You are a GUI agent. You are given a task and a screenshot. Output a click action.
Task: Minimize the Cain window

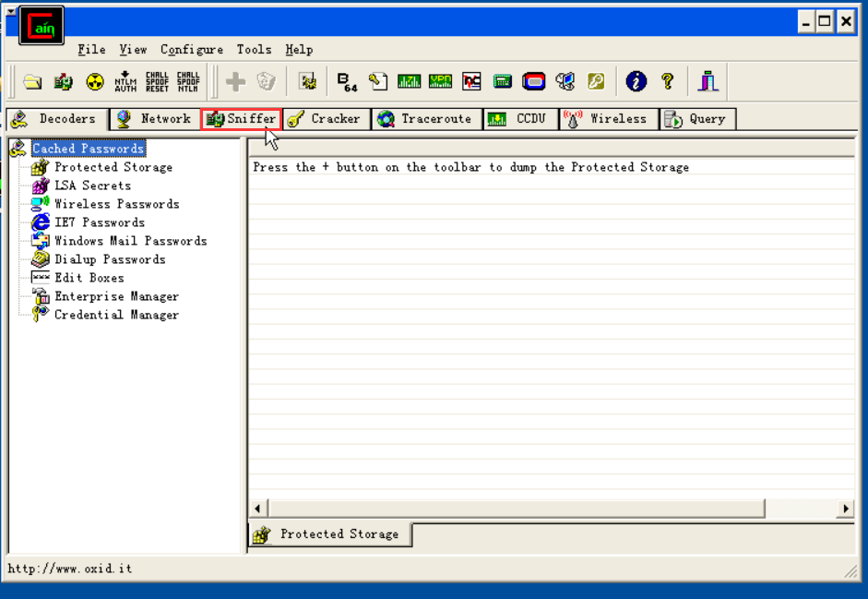806,22
